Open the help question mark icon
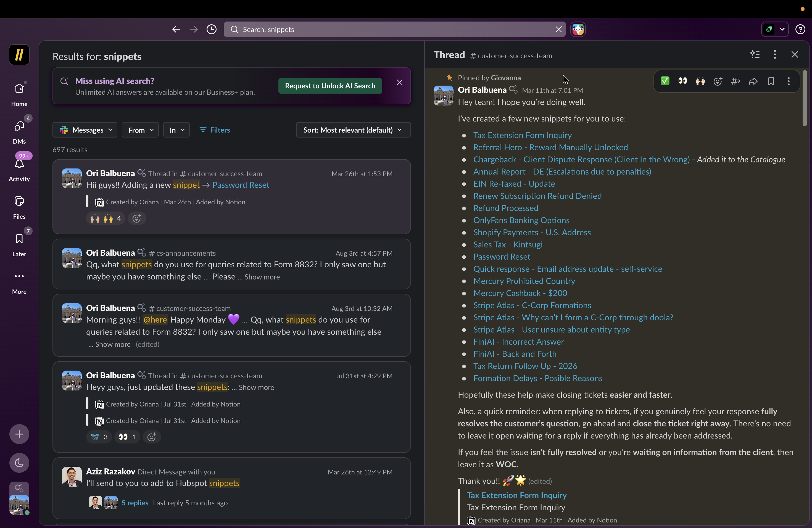The height and width of the screenshot is (528, 812). coord(800,29)
